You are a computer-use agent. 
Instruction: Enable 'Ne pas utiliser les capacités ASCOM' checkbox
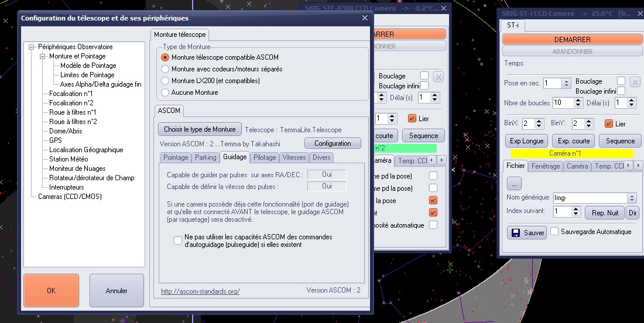pos(178,240)
